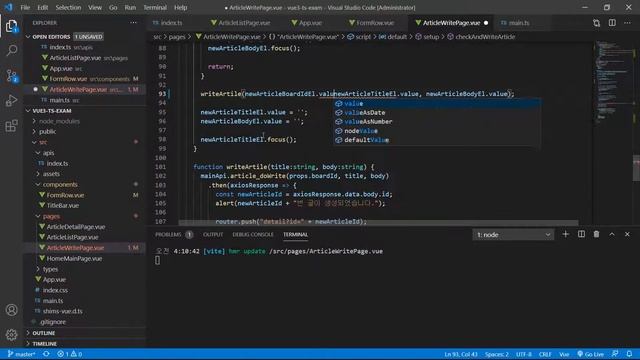Click the open changes icon in editor toolbar
This screenshot has height=360, width=640.
pos(596,23)
